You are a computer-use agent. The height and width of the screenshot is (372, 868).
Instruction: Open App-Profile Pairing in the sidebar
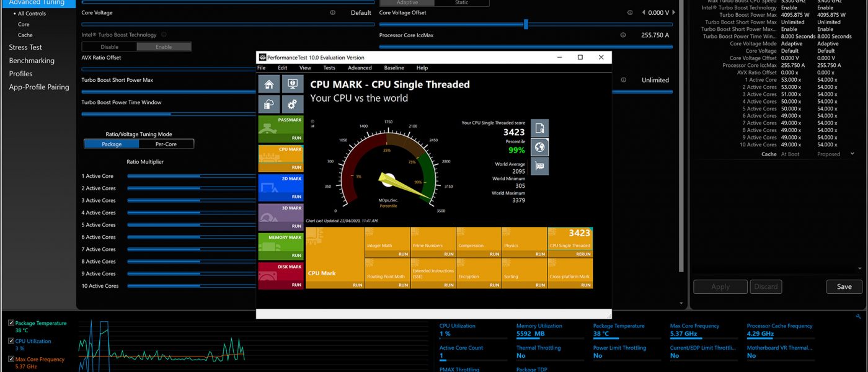39,87
